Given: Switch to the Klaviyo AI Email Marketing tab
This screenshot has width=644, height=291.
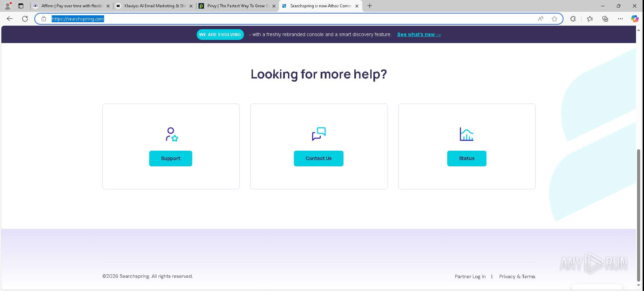Looking at the screenshot, I should [154, 6].
